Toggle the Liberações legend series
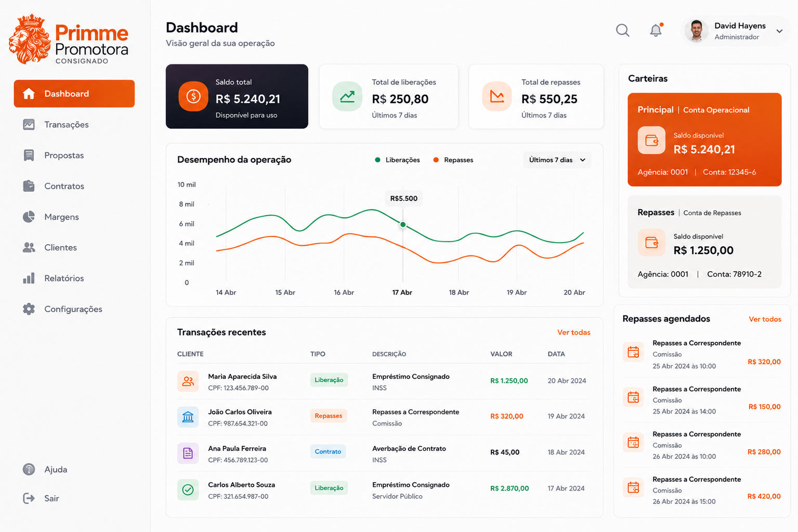The height and width of the screenshot is (532, 798). coord(398,160)
